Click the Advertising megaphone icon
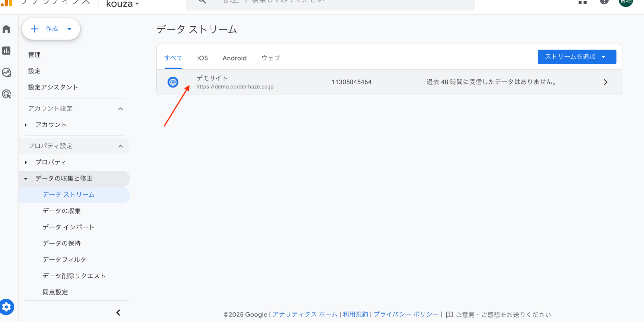 6,94
